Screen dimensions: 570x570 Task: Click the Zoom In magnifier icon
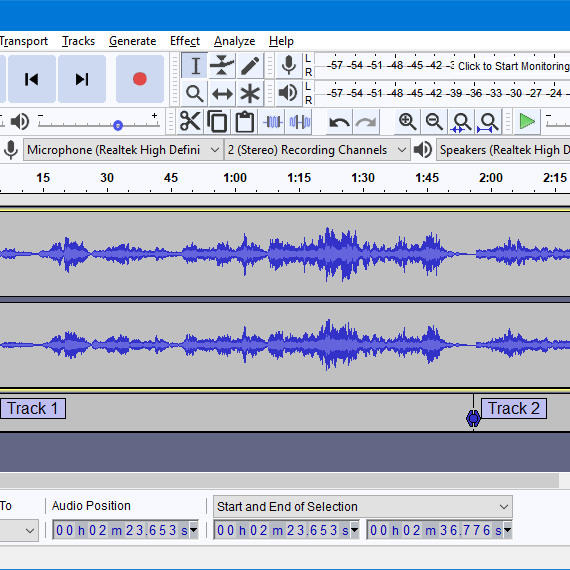tap(407, 121)
